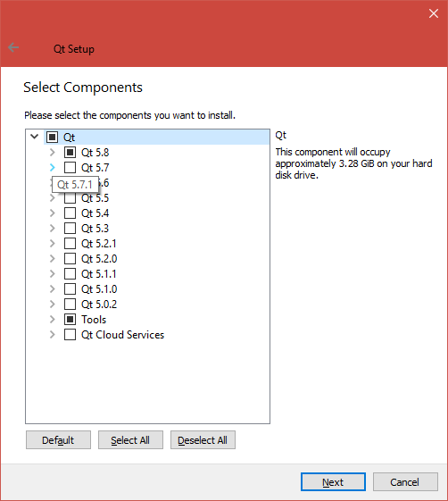This screenshot has height=501, width=448.
Task: Check the Qt 5.3 checkbox
Action: pyautogui.click(x=70, y=228)
